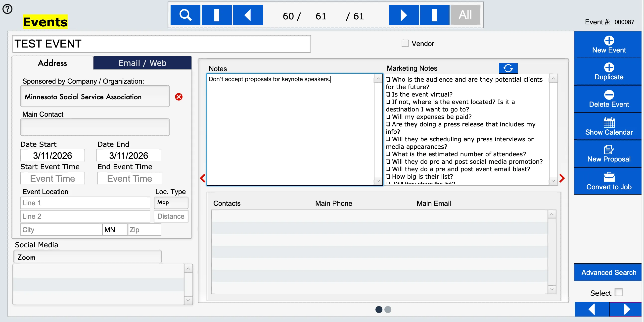Switch to the Email / Web tab

tap(142, 63)
